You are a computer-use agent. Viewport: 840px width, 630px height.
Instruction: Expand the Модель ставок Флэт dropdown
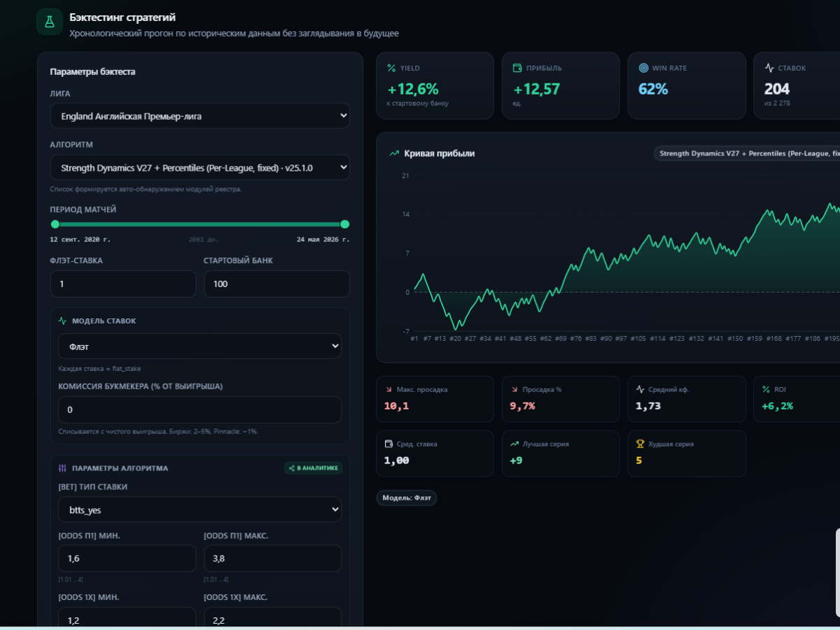pos(199,346)
